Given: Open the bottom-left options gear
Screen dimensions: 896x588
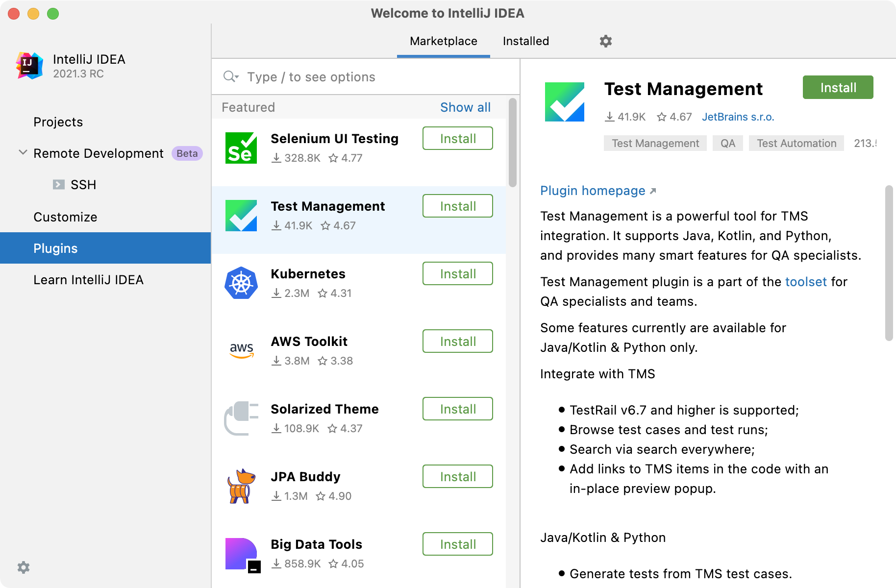Looking at the screenshot, I should pos(24,567).
